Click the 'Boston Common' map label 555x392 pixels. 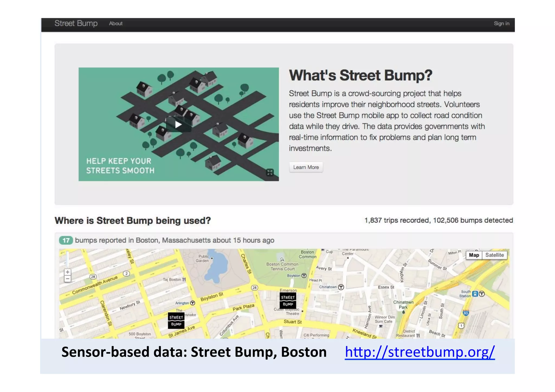pos(308,254)
